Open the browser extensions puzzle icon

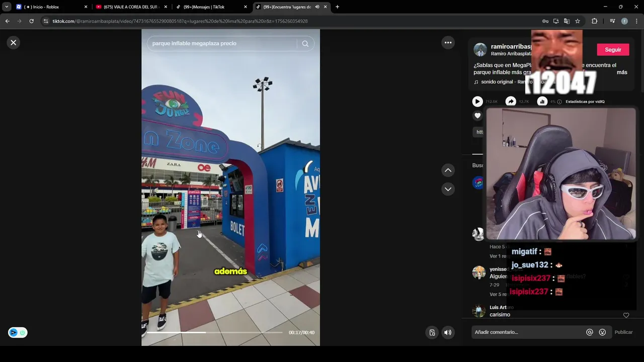click(594, 21)
